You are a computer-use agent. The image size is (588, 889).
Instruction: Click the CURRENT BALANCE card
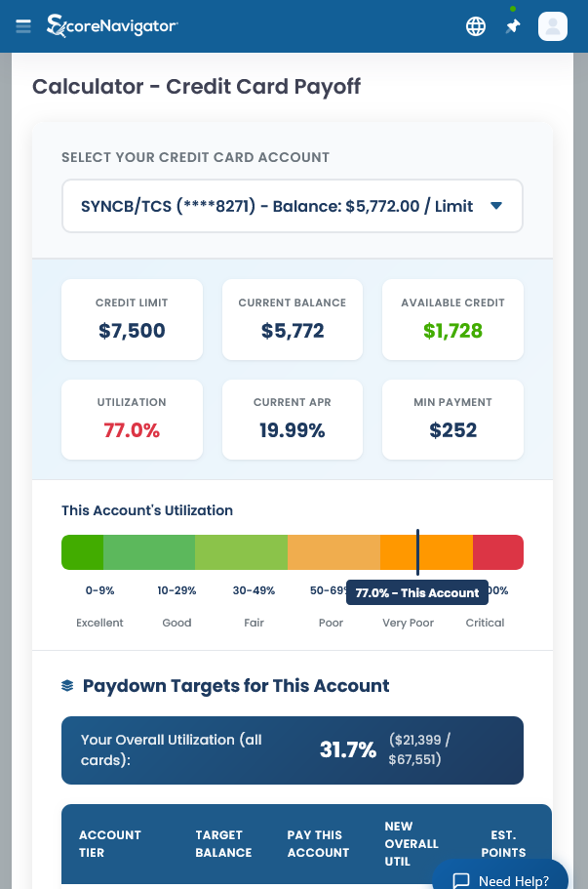tap(292, 319)
